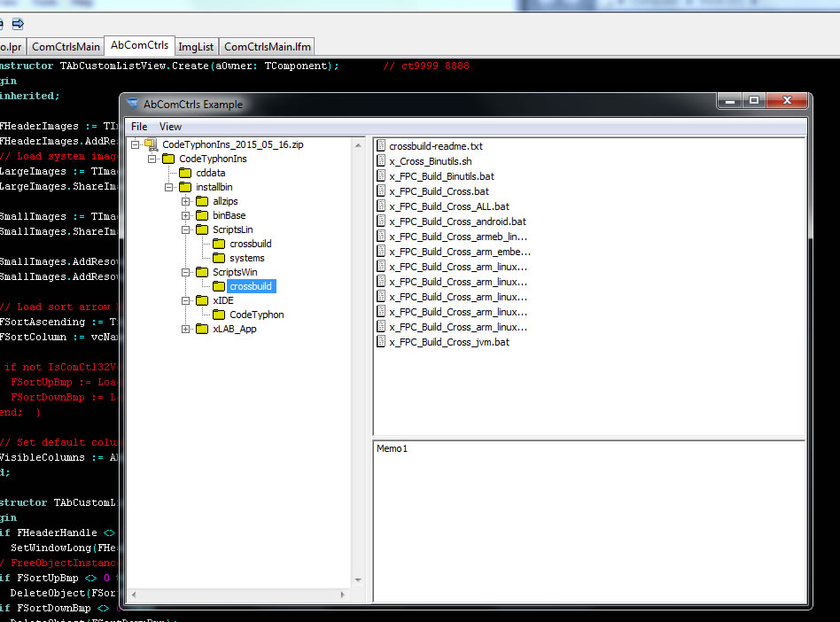Image resolution: width=840 pixels, height=622 pixels.
Task: Click the binBase folder icon
Action: [x=202, y=215]
